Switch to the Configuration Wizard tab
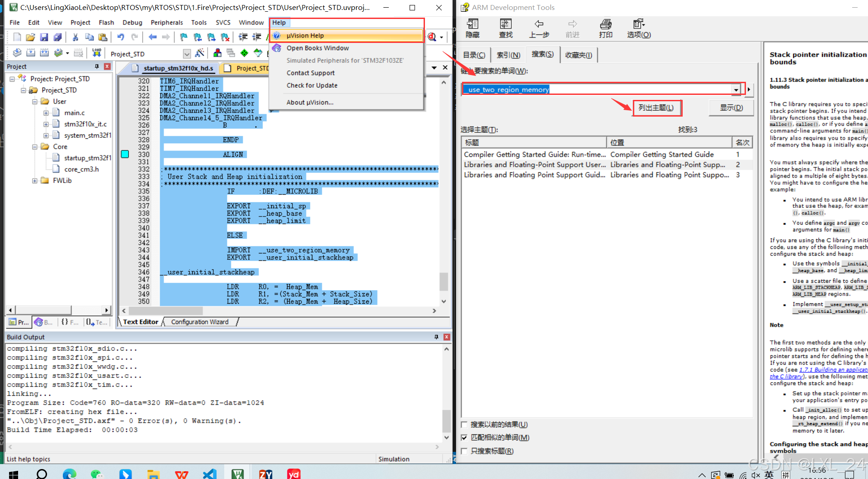Viewport: 868px width, 479px height. coord(200,322)
